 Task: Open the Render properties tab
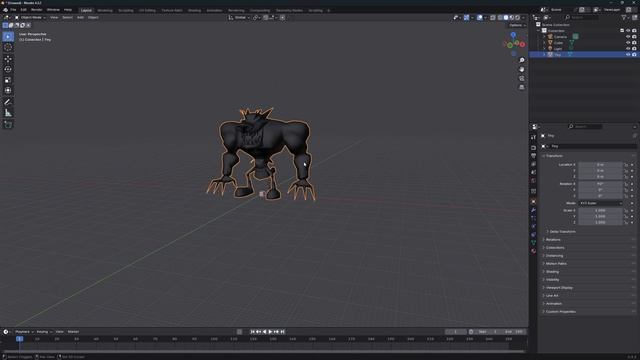(533, 148)
